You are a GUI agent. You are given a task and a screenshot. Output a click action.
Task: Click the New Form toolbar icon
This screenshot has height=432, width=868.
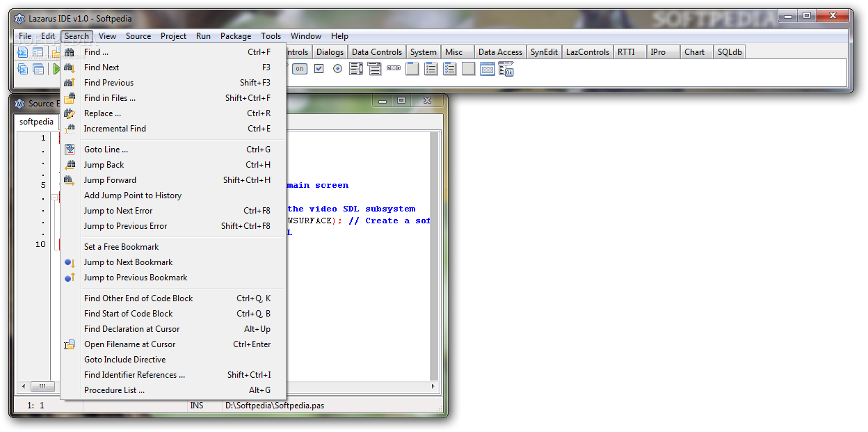point(38,52)
